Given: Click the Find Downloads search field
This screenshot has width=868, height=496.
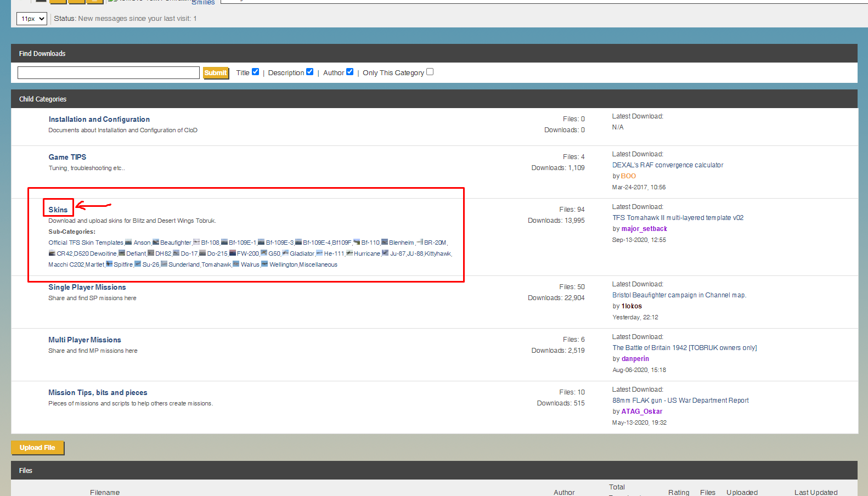Looking at the screenshot, I should [x=109, y=72].
